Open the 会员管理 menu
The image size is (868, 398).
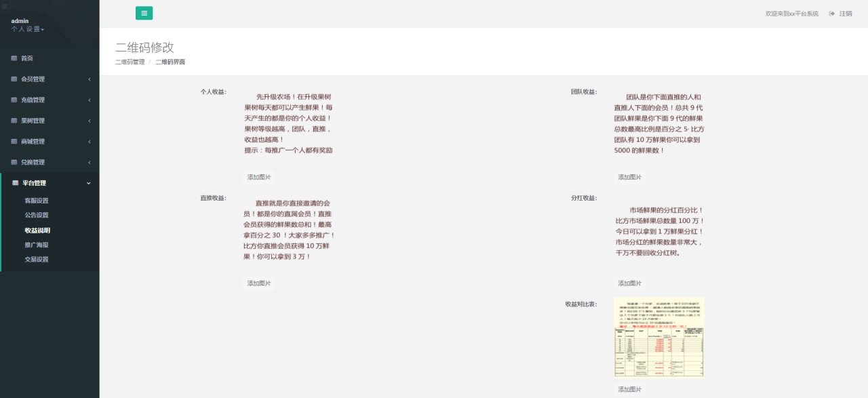pos(33,79)
